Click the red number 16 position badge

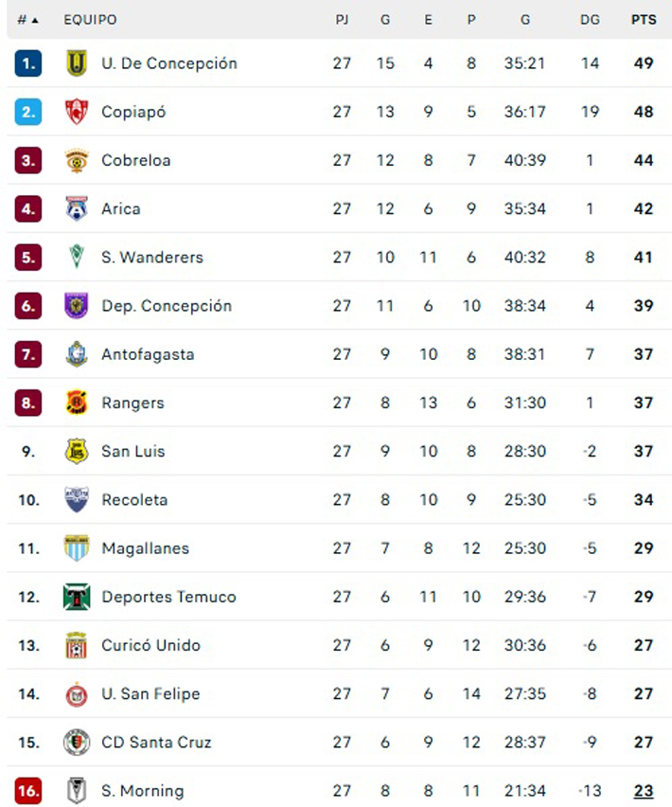28,791
